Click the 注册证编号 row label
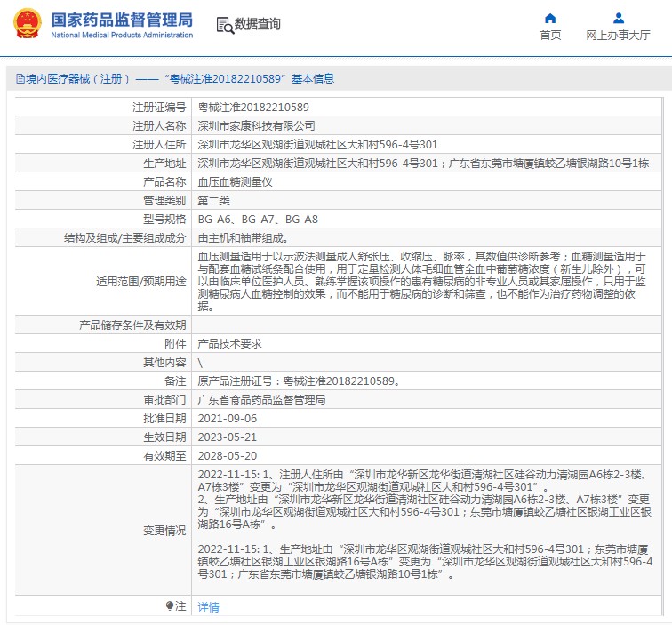 (x=159, y=108)
